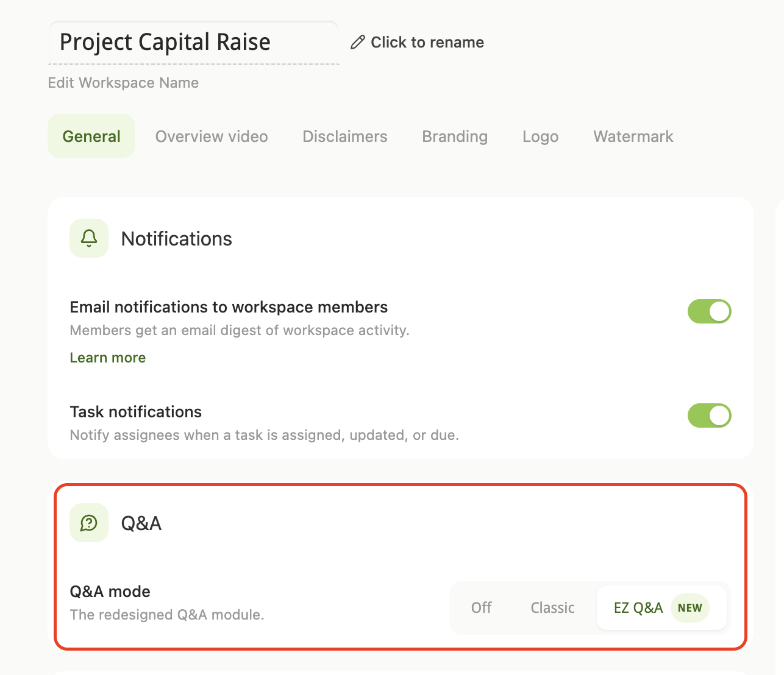Open the General tab
Image resolution: width=784 pixels, height=675 pixels.
coord(91,136)
